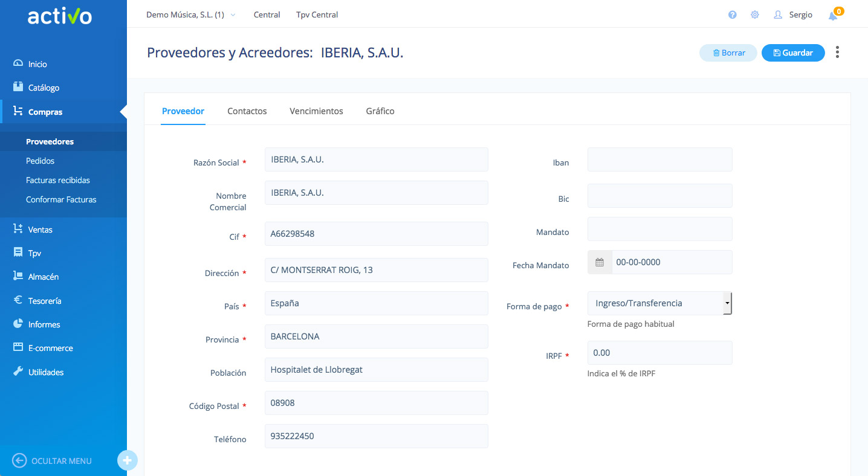Click the activo logo
The width and height of the screenshot is (868, 476).
coord(60,16)
